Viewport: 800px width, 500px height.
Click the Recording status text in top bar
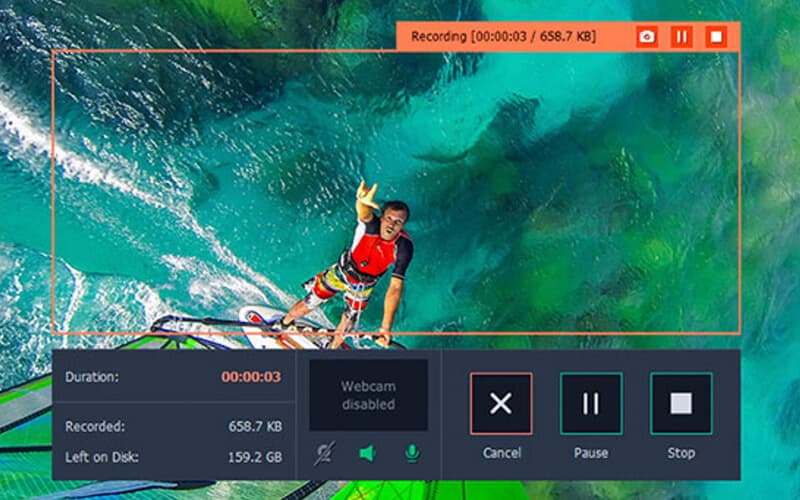[504, 37]
